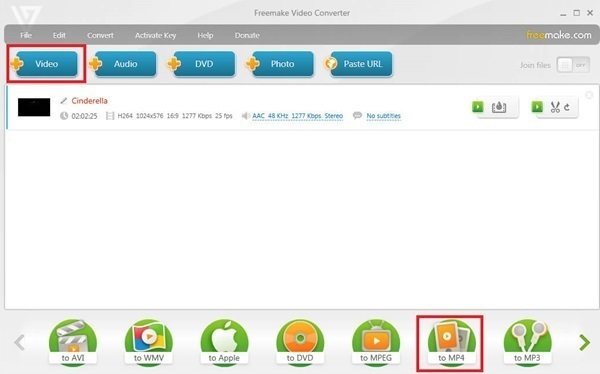600x374 pixels.
Task: Select the to WMV output icon
Action: (x=148, y=343)
